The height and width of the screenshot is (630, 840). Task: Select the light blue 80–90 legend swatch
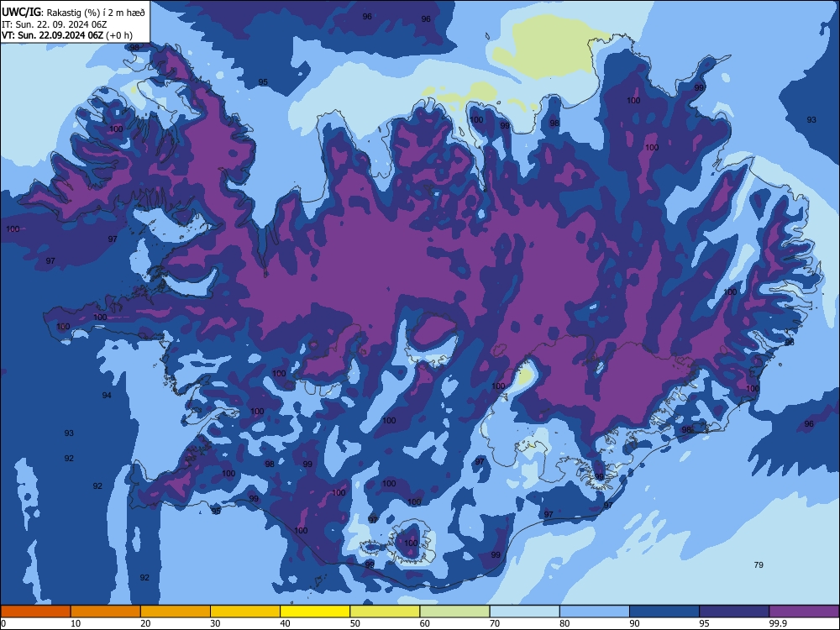595,612
